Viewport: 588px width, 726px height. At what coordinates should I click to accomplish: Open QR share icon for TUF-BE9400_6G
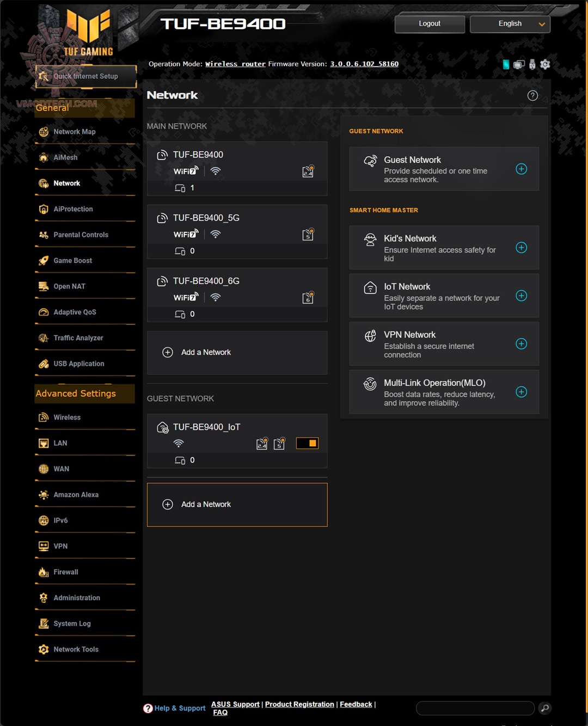point(308,298)
